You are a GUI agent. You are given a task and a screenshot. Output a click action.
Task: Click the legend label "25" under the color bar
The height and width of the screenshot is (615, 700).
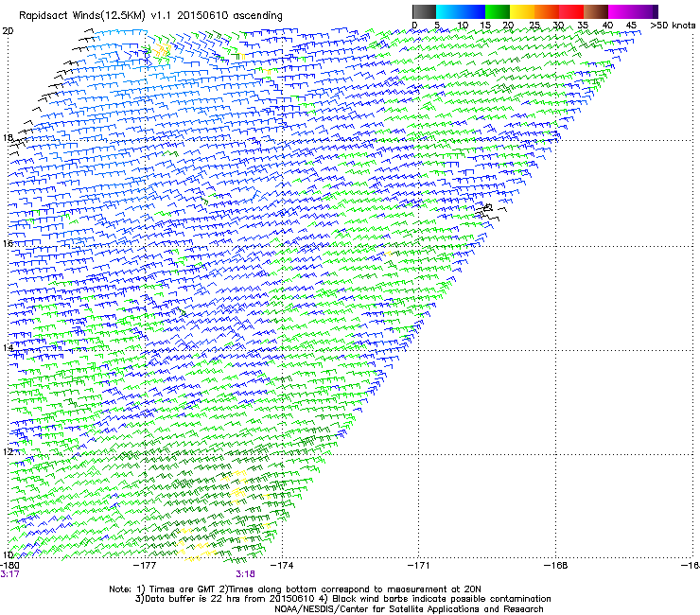click(x=534, y=25)
